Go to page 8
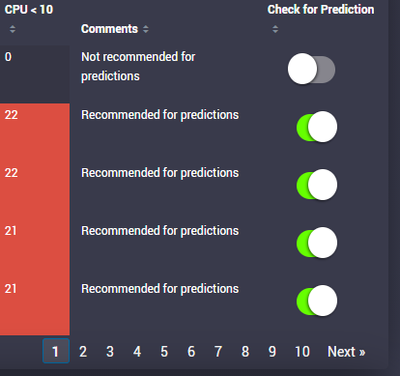Viewport: 400px width, 376px height. (x=245, y=352)
